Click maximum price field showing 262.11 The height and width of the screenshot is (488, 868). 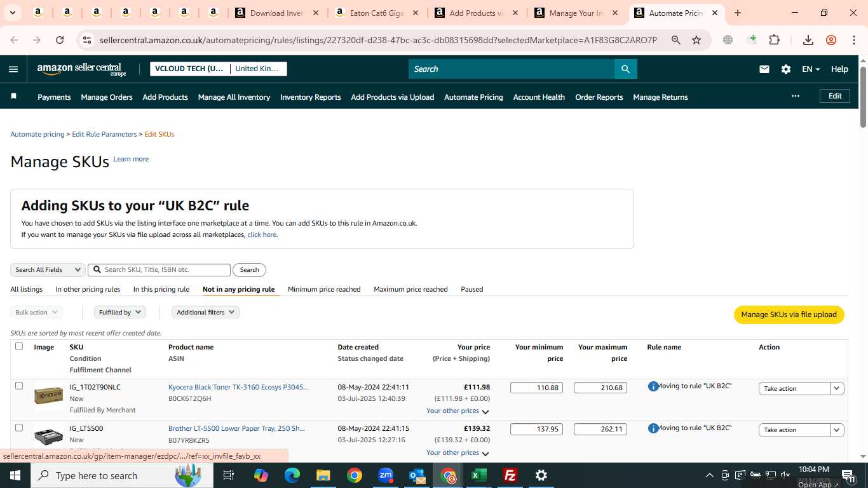point(600,429)
